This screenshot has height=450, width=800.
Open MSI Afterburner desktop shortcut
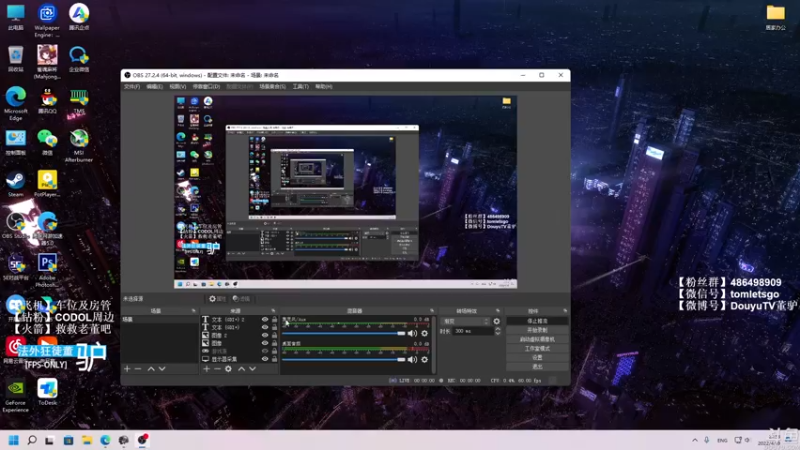point(79,146)
